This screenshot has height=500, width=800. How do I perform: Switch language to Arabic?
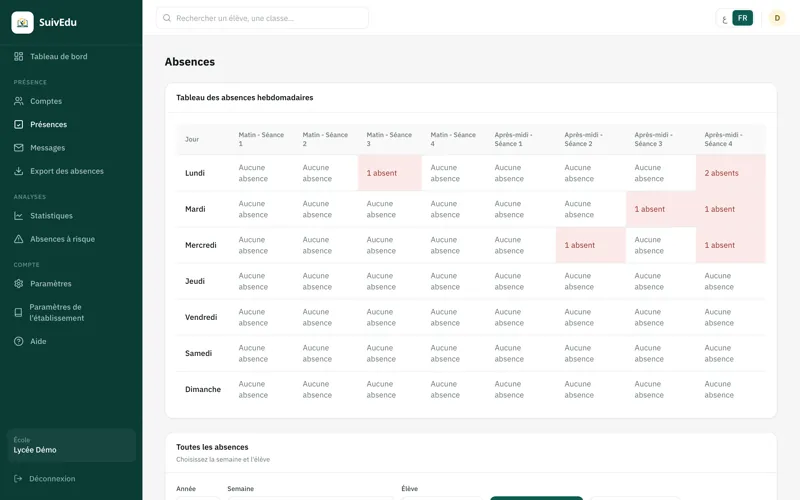724,19
